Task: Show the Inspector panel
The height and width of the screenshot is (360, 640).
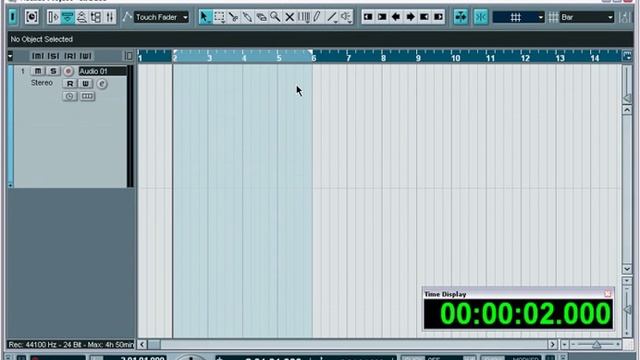Action: point(53,17)
